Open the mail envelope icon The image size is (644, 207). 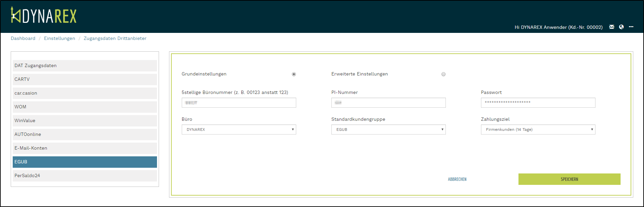[612, 27]
